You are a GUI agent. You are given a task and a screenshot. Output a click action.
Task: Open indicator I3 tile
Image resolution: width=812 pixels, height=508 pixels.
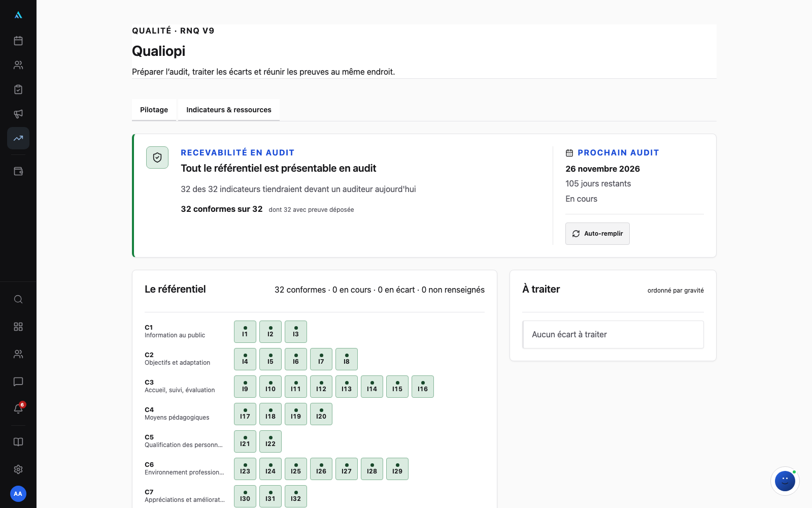point(296,332)
